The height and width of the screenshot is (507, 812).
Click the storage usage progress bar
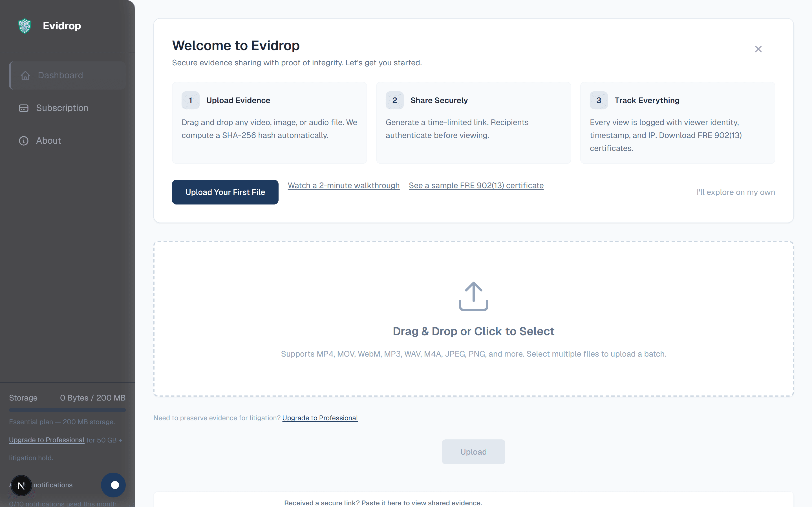tap(67, 410)
